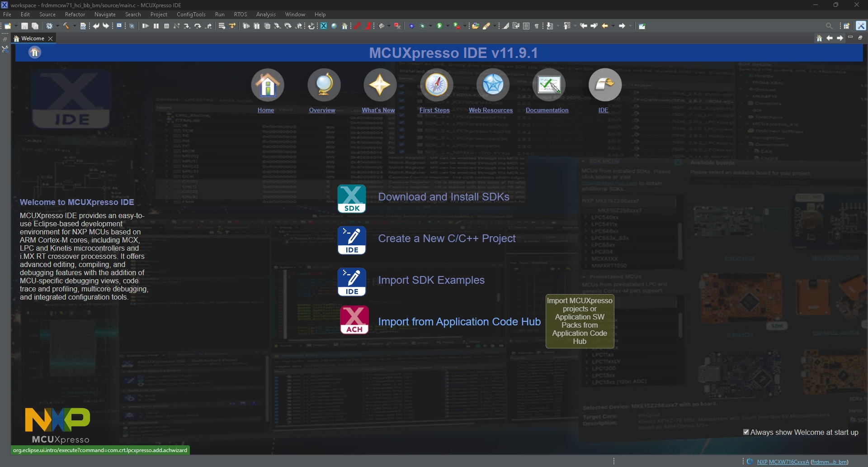Open the green Run button dropdown arrow
Screen dimensions: 868x467
pos(448,26)
